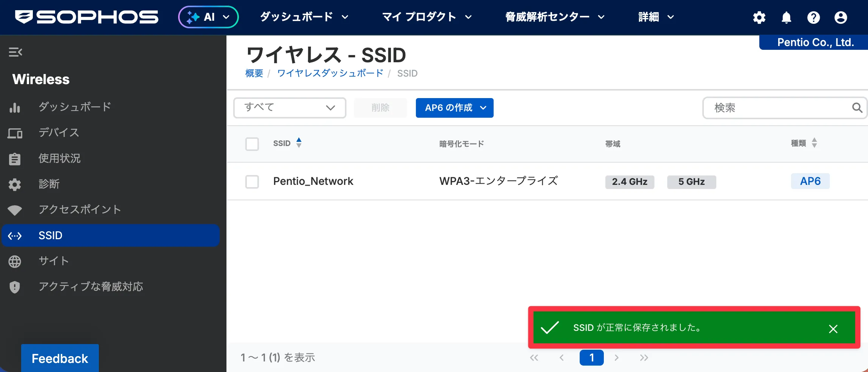Click the AP6 type badge
This screenshot has height=372, width=868.
click(810, 181)
